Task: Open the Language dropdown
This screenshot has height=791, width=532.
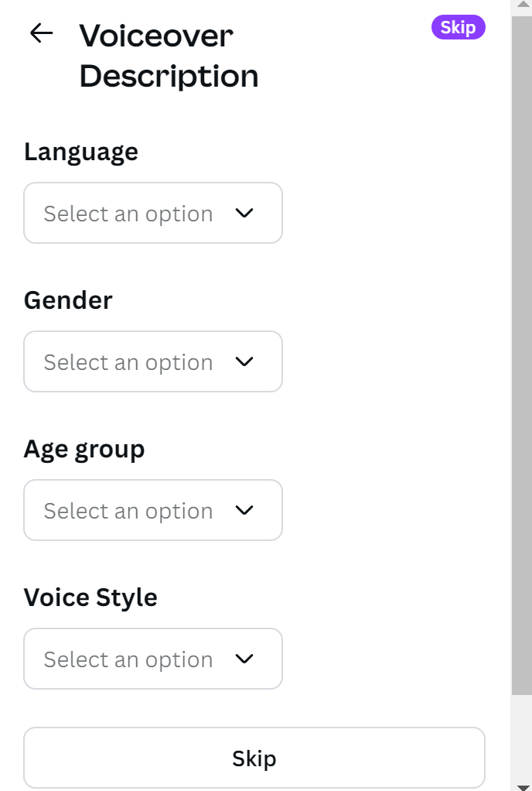Action: tap(152, 213)
